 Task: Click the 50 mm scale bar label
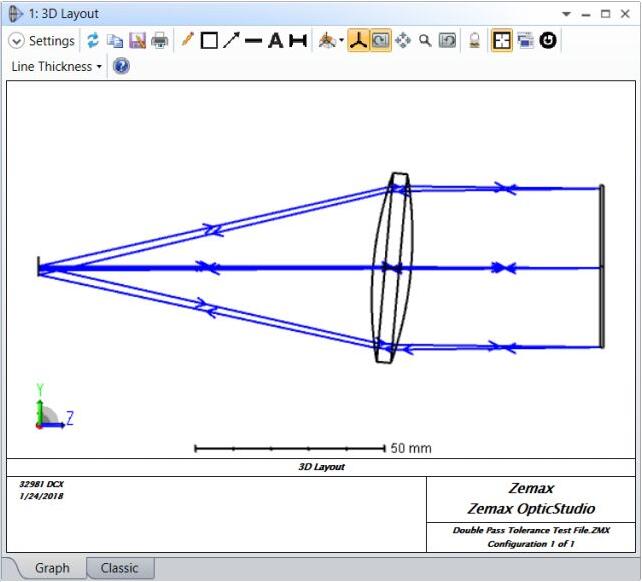pyautogui.click(x=411, y=448)
